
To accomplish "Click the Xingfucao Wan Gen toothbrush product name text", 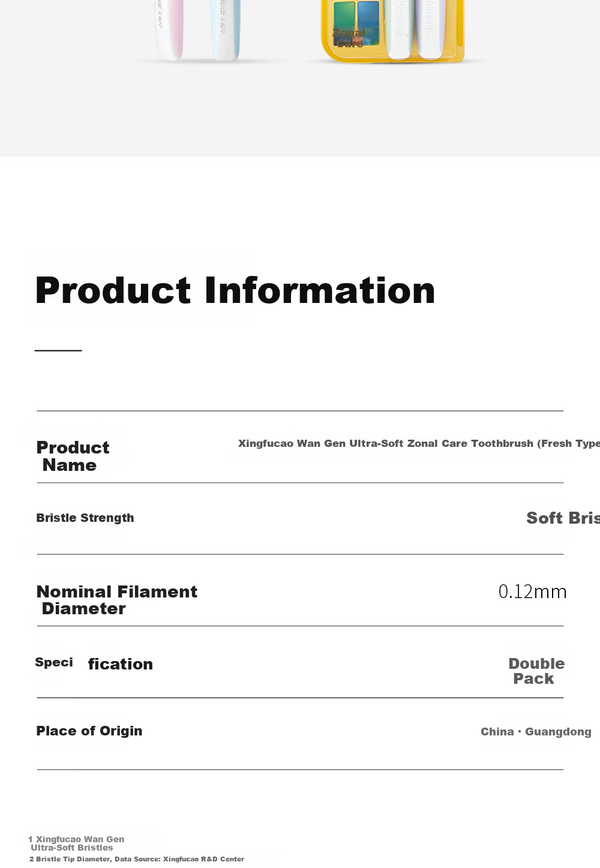I will (419, 443).
